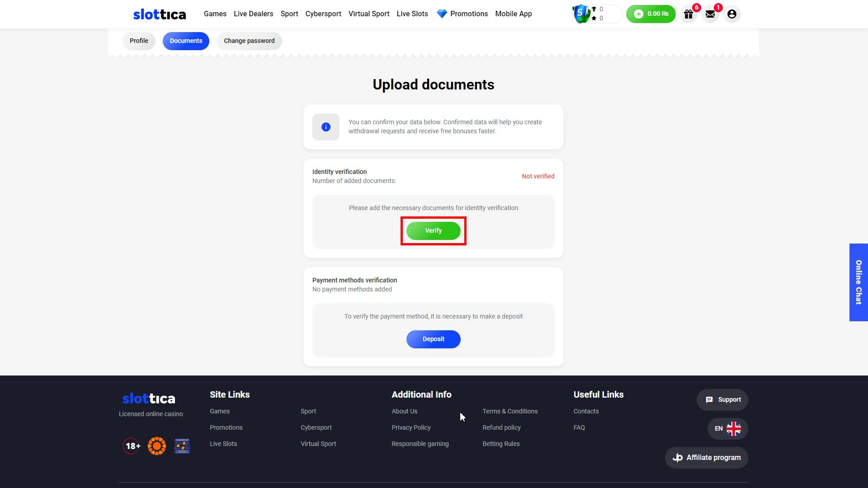868x488 pixels.
Task: Navigate to Privacy Policy link
Action: (411, 427)
